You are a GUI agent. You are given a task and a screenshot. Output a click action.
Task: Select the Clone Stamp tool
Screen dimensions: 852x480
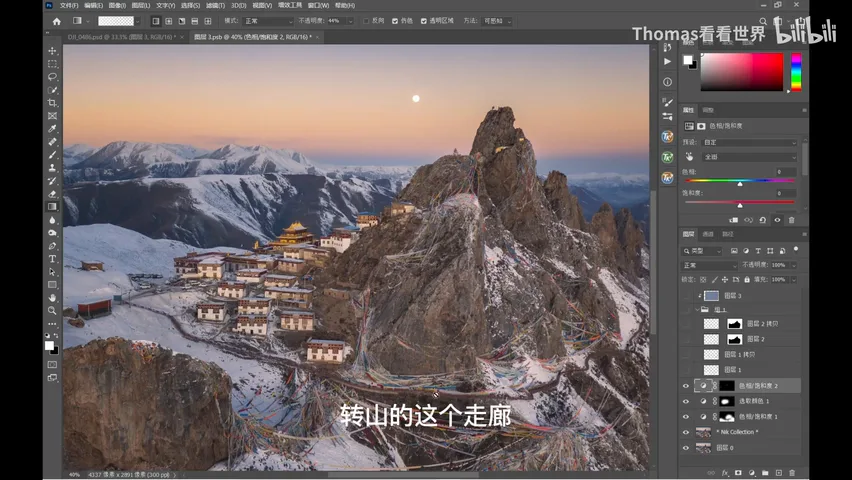coord(52,168)
